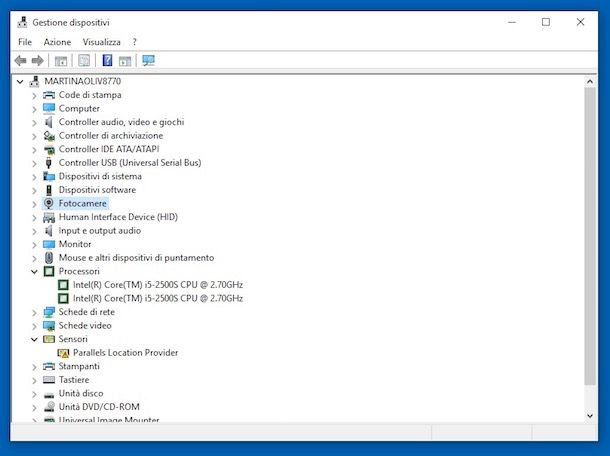
Task: Select the Tastiere label
Action: pos(74,380)
